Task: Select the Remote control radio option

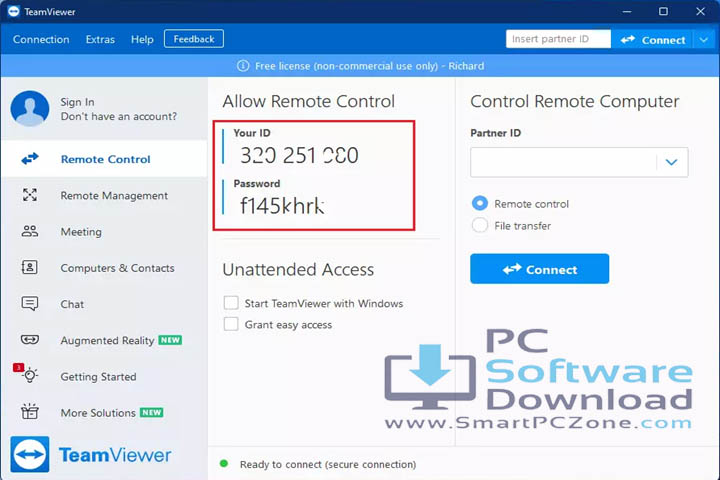Action: [480, 203]
